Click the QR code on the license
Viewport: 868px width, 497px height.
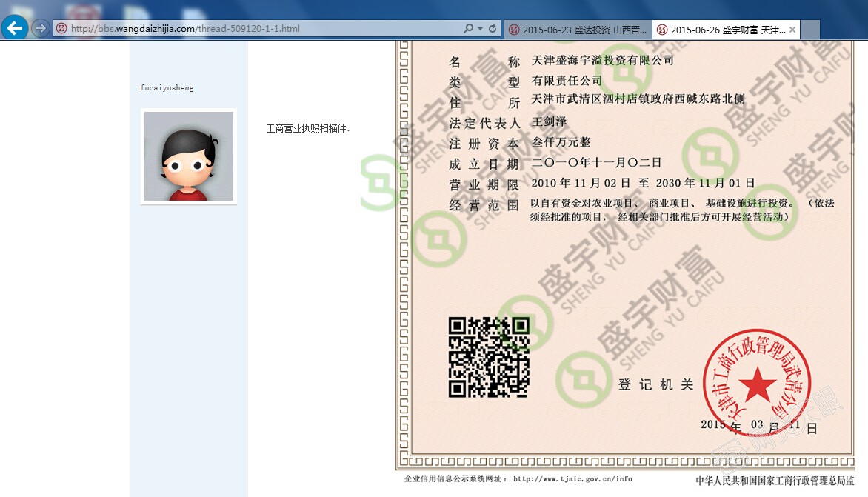click(489, 356)
